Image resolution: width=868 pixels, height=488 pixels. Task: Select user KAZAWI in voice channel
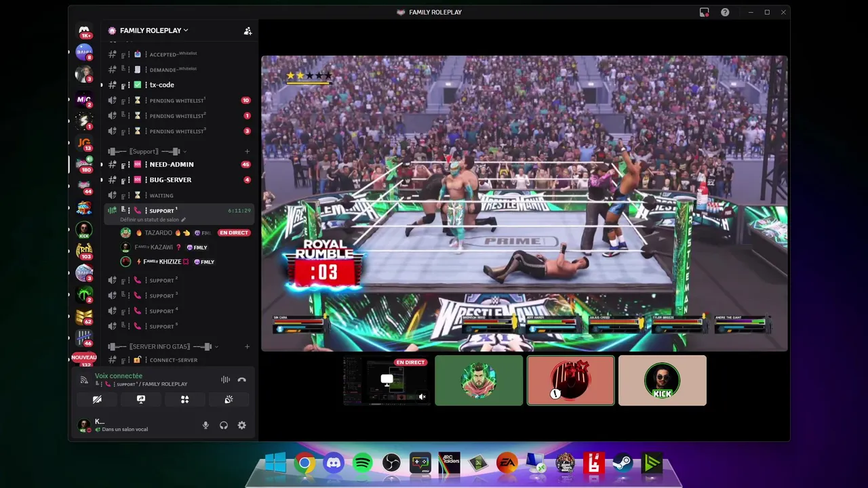[185, 247]
